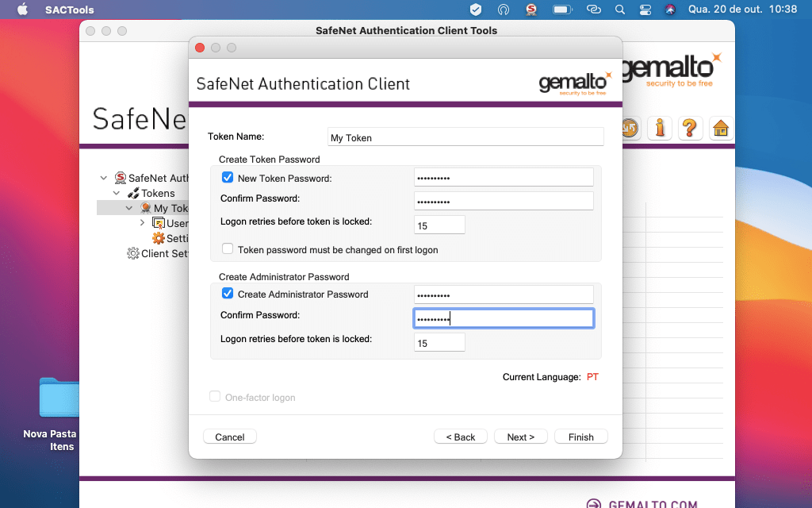Uncheck Create Administrator Password checkbox
Image resolution: width=812 pixels, height=508 pixels.
tap(228, 294)
